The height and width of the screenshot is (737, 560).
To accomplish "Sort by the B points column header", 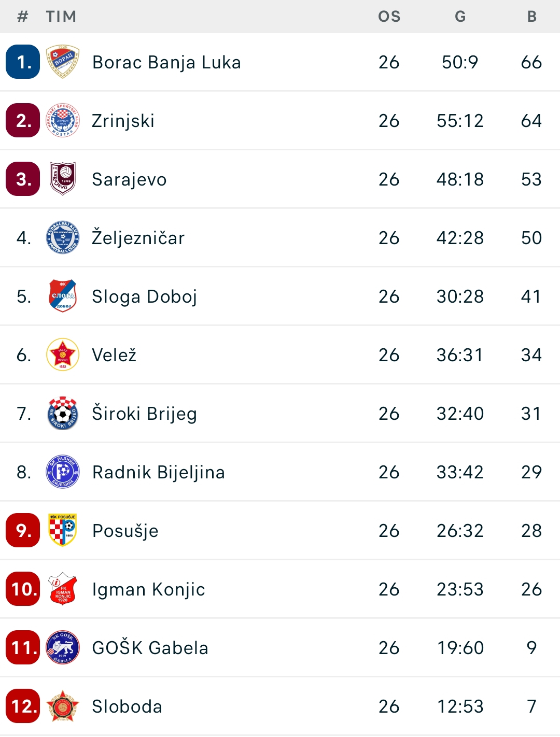I will click(532, 17).
